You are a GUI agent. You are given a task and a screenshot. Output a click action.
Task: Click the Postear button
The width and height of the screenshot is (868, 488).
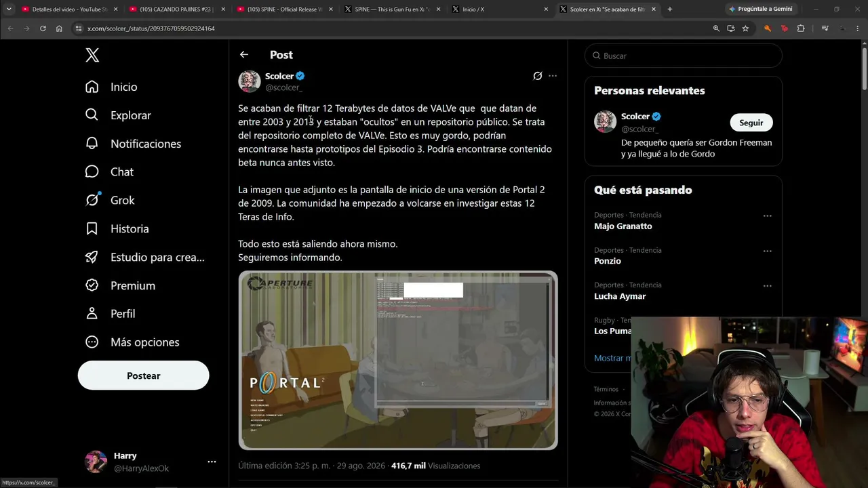pos(143,375)
